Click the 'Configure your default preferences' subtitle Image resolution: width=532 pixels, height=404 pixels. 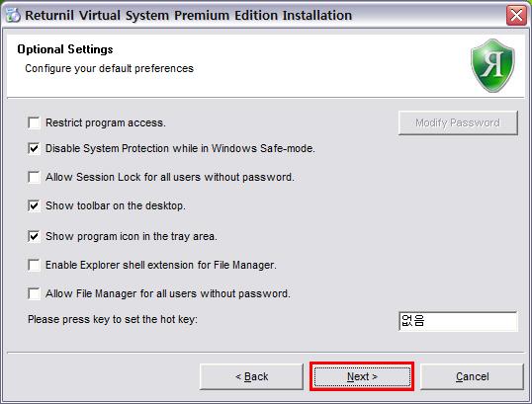pyautogui.click(x=109, y=68)
